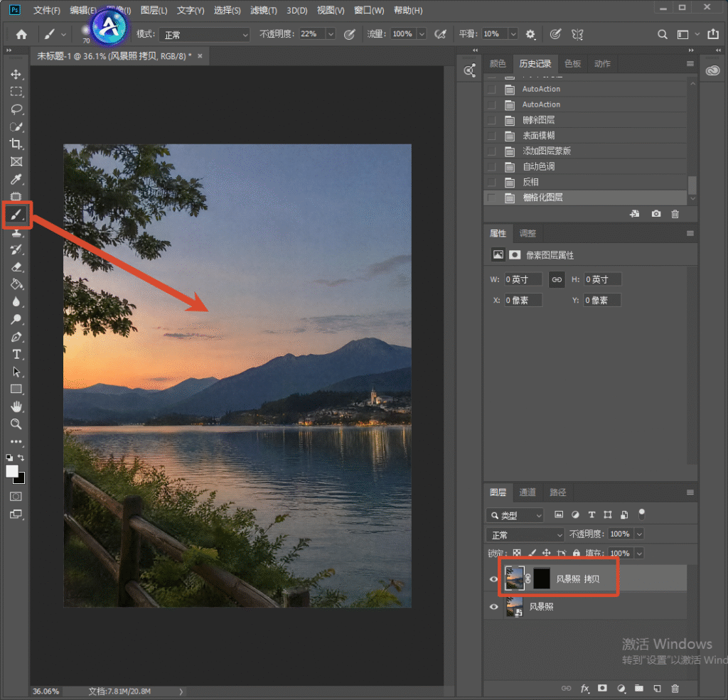Screen dimensions: 728x700
Task: Choose the Crop tool
Action: 16,144
